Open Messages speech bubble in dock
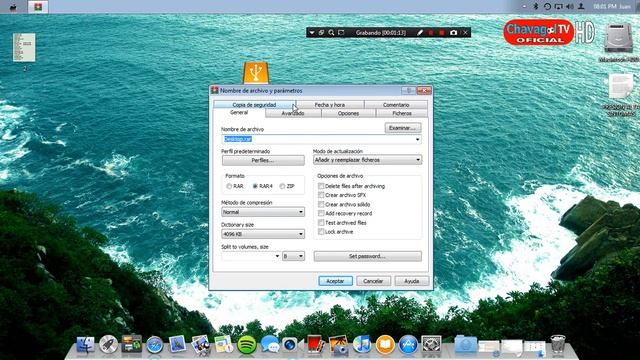The height and width of the screenshot is (360, 640). 270,345
